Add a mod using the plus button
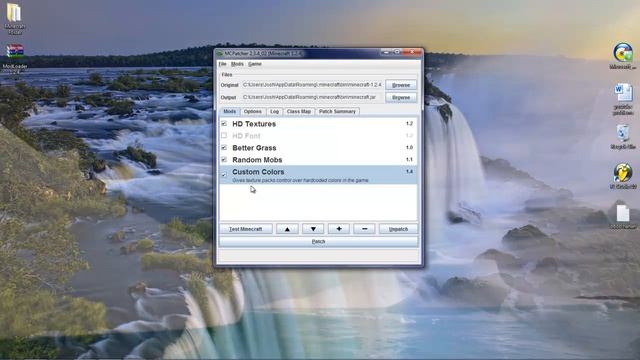 point(339,229)
